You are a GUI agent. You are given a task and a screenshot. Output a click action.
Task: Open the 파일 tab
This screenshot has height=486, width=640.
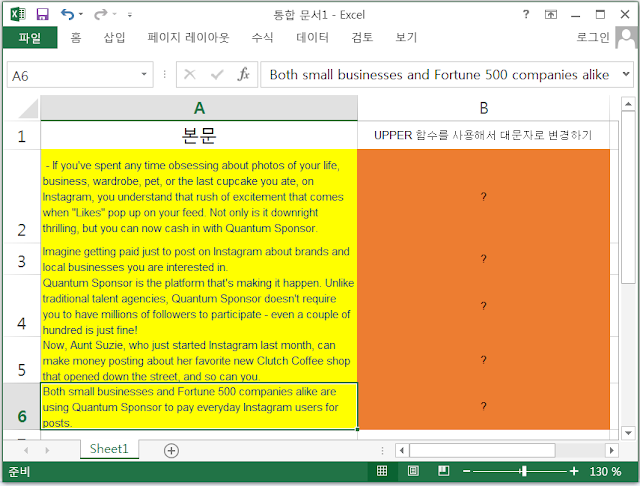point(30,38)
